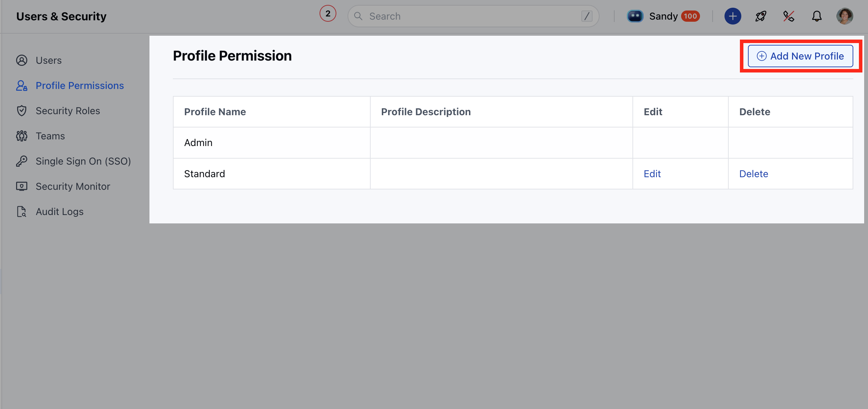The width and height of the screenshot is (868, 409).
Task: Delete the Standard profile
Action: pyautogui.click(x=754, y=174)
